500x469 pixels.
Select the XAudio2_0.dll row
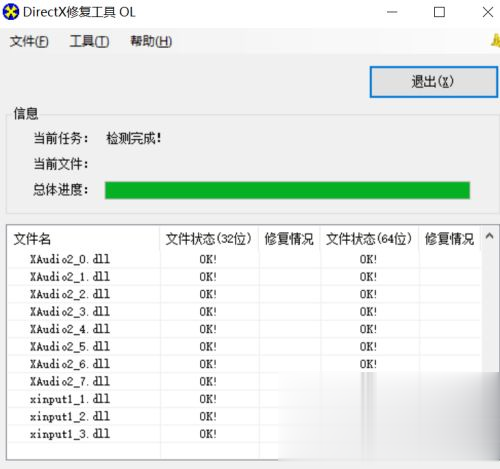click(x=244, y=259)
